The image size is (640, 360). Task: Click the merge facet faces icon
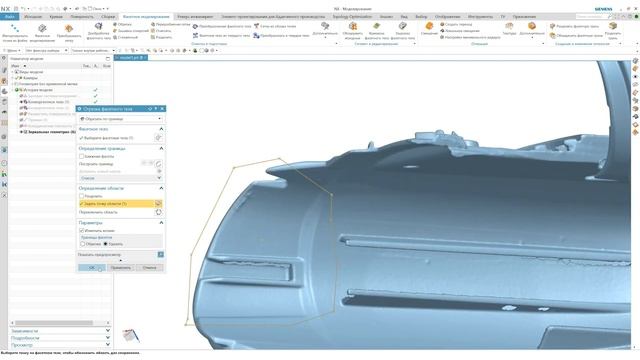tap(553, 36)
